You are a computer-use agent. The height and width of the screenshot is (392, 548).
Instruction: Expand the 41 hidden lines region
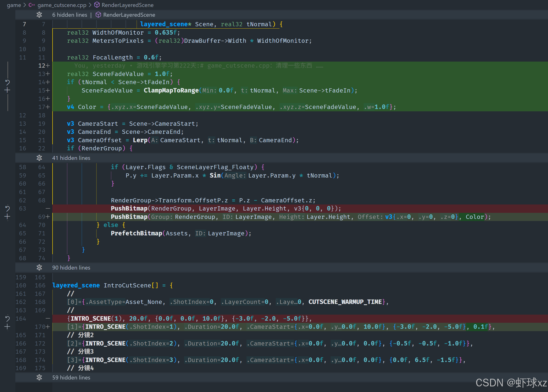pos(39,158)
